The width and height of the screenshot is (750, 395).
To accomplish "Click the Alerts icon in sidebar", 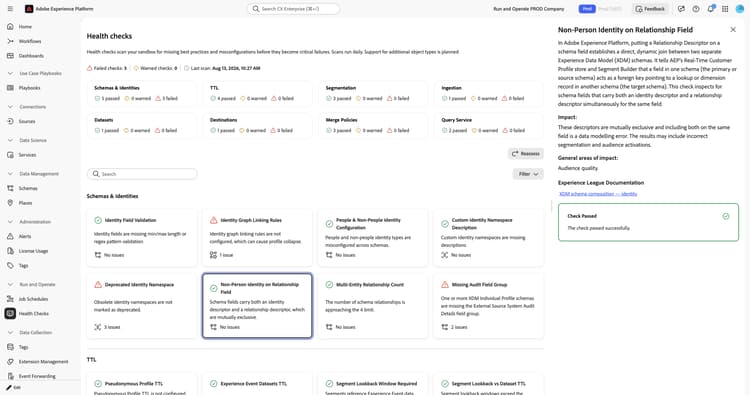I will (11, 236).
